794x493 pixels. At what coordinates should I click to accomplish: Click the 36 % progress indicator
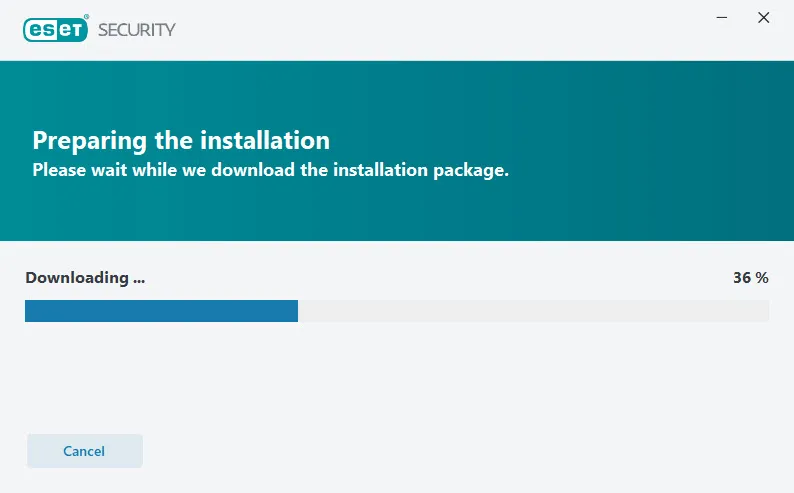[x=750, y=277]
